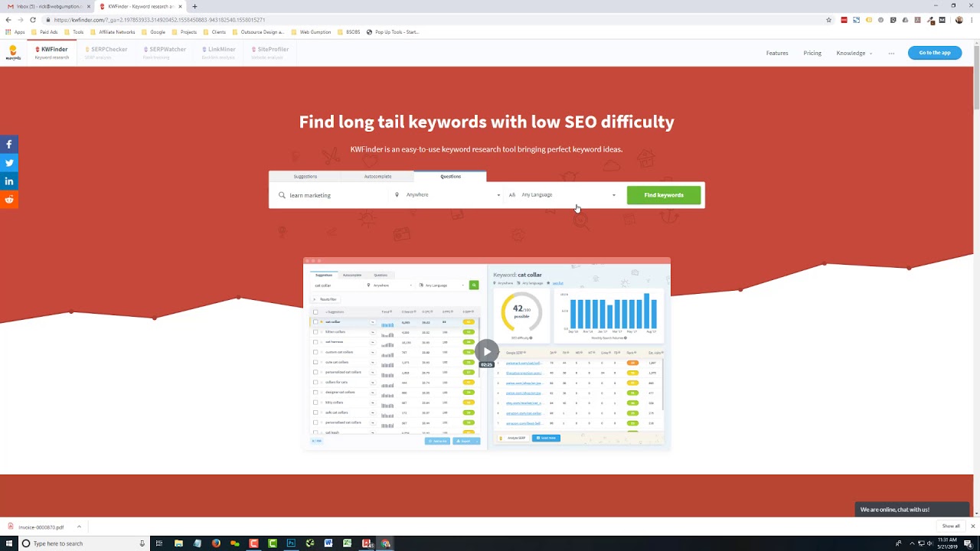Open the Any Language dropdown
The height and width of the screenshot is (551, 980).
(562, 195)
